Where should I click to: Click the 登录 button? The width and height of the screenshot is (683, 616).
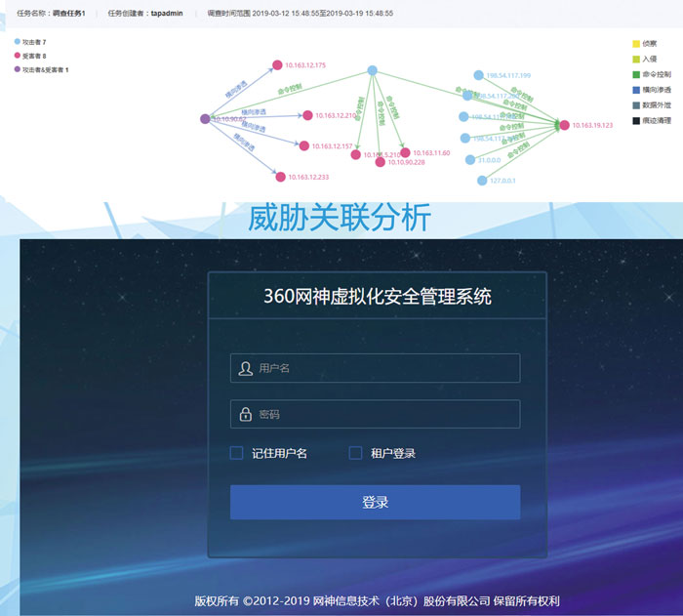(x=375, y=502)
